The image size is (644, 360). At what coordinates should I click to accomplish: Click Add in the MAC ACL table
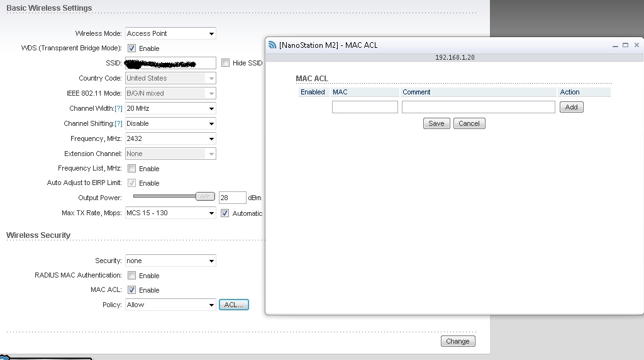coord(571,107)
